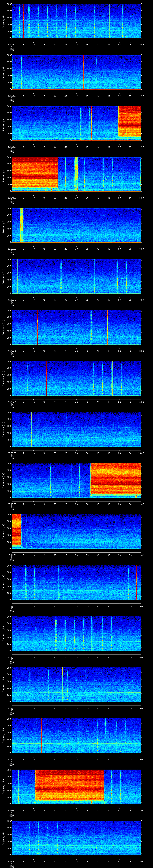
Task: Select the red spike in the 20:14:00 spectrogram
Action: click(x=63, y=684)
